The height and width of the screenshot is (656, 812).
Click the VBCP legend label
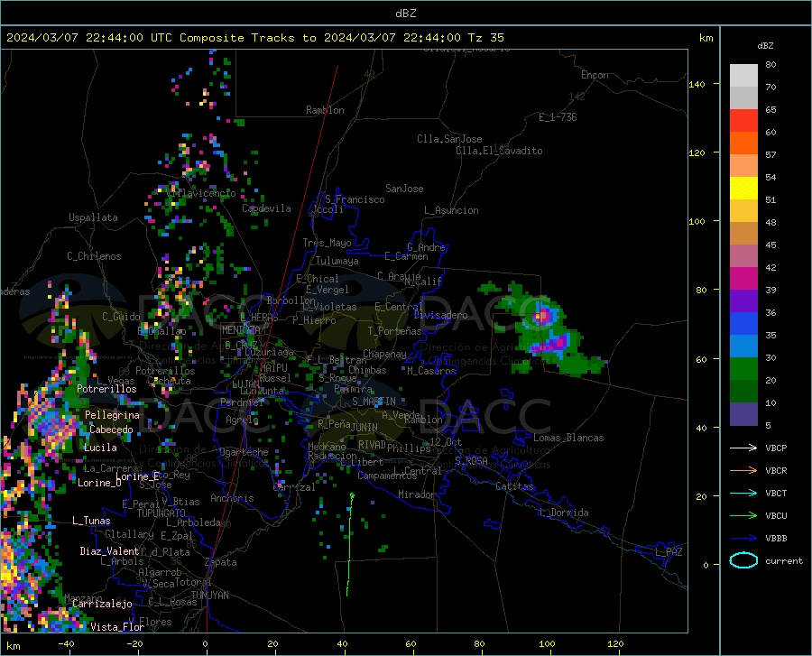point(776,448)
